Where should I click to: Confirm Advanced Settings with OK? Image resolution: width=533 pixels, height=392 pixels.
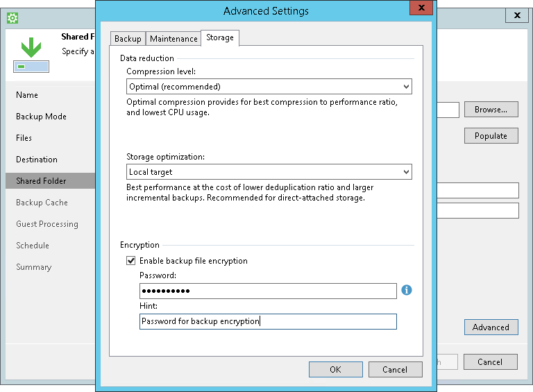pyautogui.click(x=335, y=369)
